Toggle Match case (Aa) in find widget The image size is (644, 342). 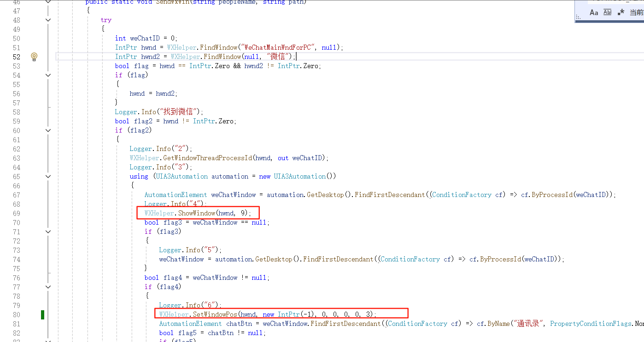click(594, 12)
